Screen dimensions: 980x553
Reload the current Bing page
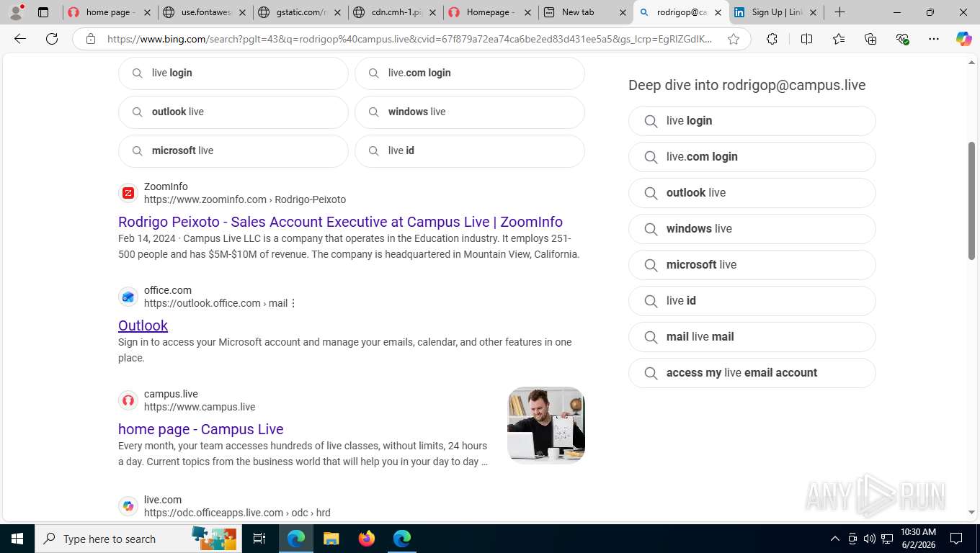click(52, 39)
